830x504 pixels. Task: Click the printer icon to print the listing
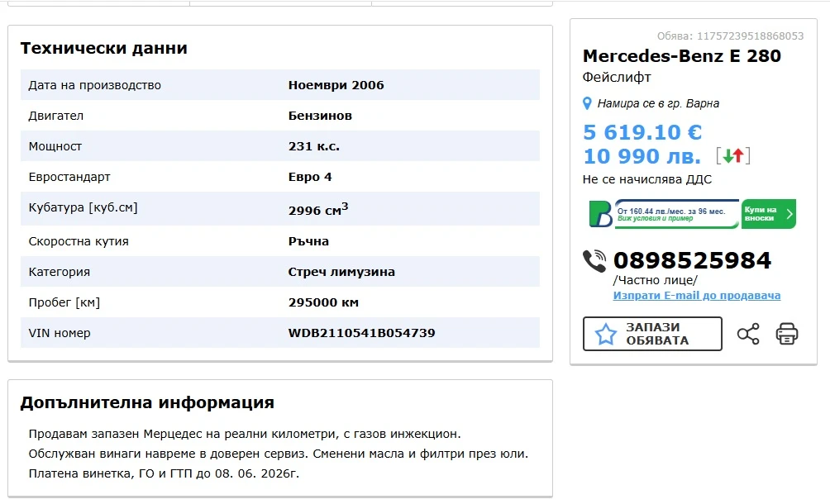tap(786, 333)
